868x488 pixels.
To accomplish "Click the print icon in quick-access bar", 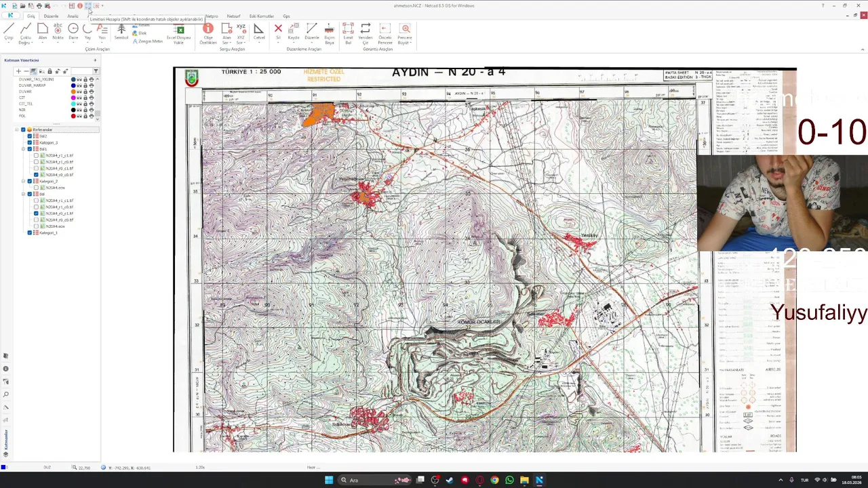I will (39, 6).
